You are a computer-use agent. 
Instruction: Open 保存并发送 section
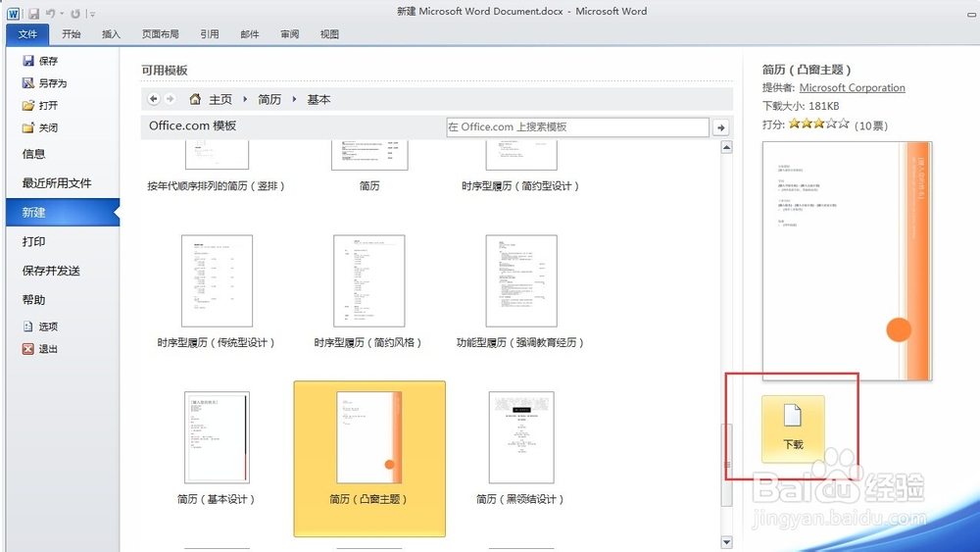click(x=51, y=271)
